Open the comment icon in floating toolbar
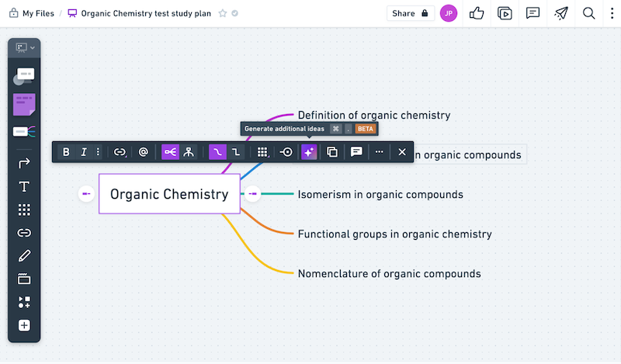This screenshot has width=621, height=364. click(x=356, y=152)
